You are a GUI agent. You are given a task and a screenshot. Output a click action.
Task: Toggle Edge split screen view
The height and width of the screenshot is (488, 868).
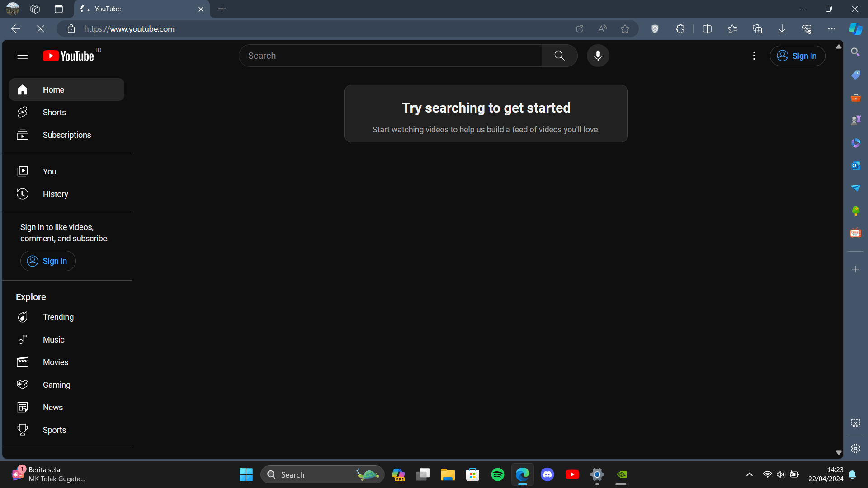707,29
